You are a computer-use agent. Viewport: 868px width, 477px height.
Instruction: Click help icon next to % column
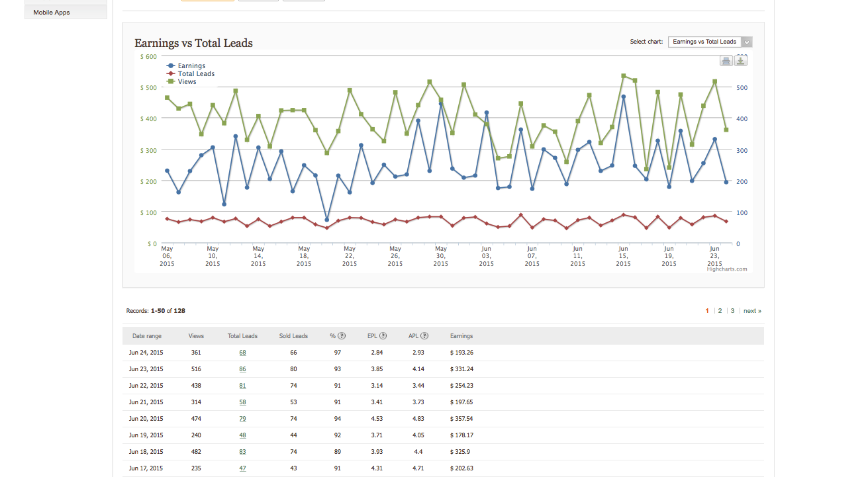[342, 336]
